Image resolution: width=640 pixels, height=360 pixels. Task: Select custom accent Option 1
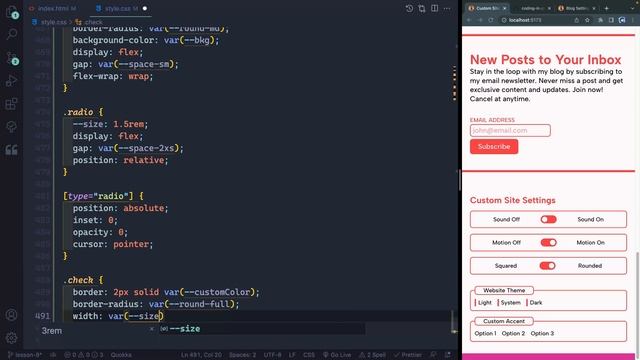[485, 333]
